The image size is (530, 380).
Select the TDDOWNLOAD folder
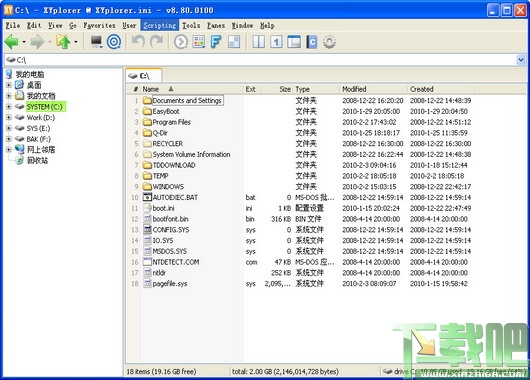coord(174,165)
